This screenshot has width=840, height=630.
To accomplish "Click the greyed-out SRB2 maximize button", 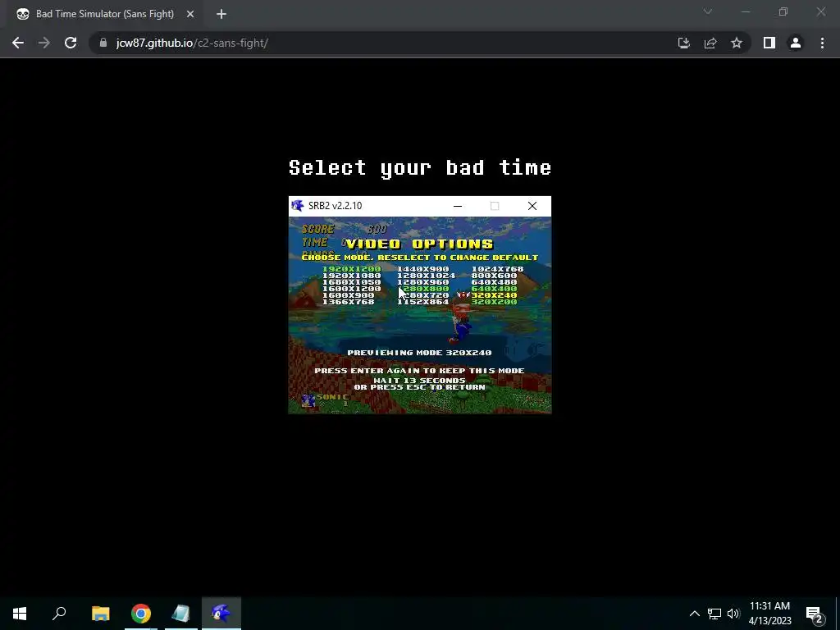I will click(x=495, y=206).
